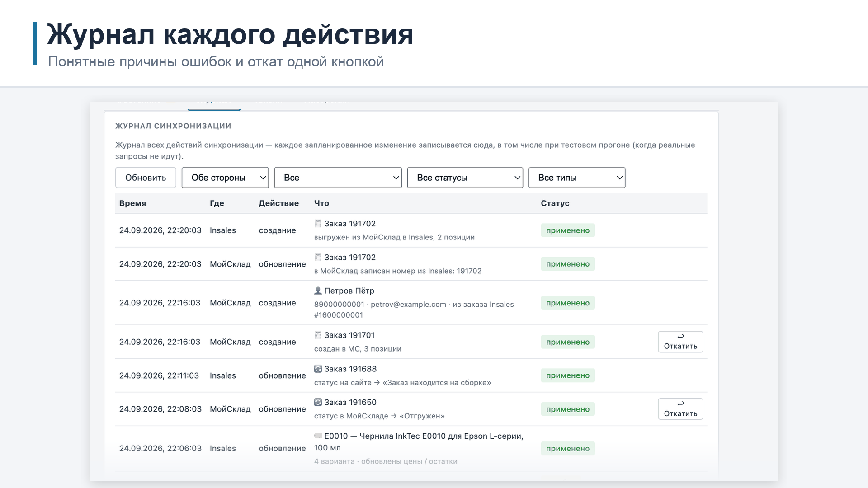Click the Где column header

pyautogui.click(x=217, y=203)
